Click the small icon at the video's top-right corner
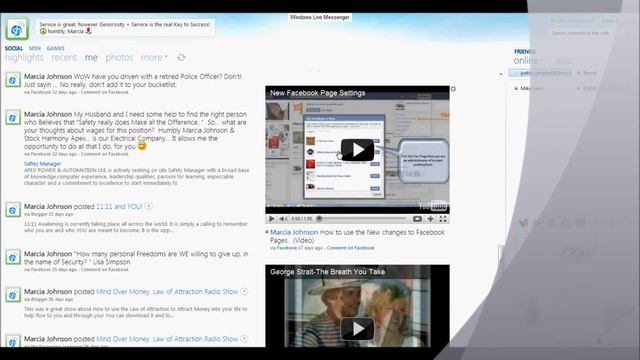The image size is (640, 360). coord(453,89)
